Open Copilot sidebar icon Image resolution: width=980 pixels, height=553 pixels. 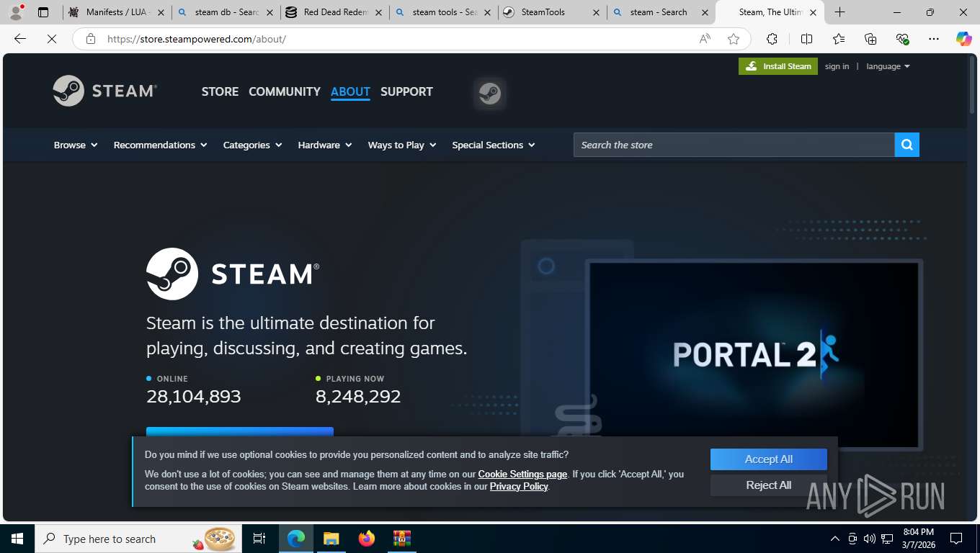point(963,39)
